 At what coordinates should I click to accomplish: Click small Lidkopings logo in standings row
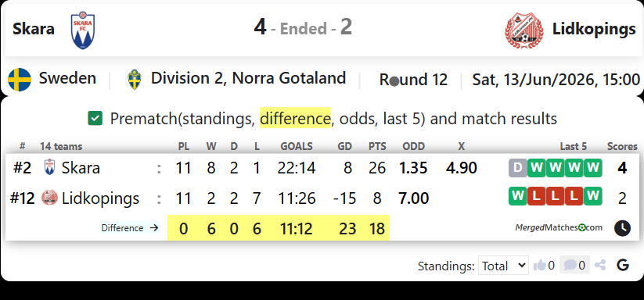pyautogui.click(x=49, y=198)
